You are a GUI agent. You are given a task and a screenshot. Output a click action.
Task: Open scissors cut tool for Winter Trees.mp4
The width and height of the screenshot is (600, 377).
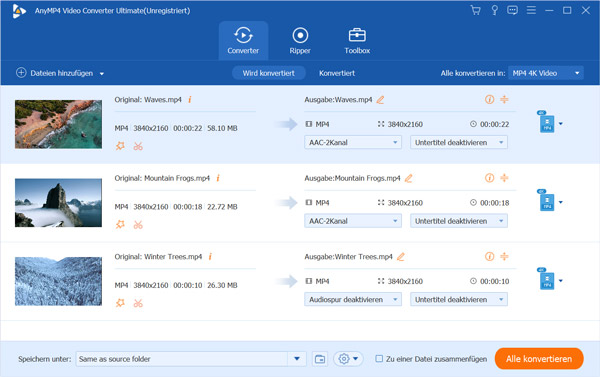[138, 303]
